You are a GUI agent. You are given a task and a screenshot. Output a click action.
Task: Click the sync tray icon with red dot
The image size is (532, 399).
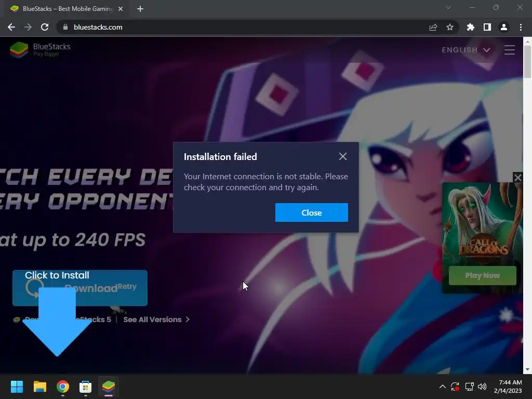click(x=455, y=387)
